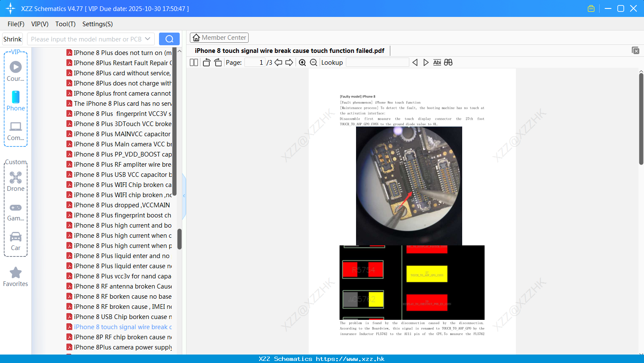Find next lookup match
The image size is (644, 363).
click(x=426, y=63)
